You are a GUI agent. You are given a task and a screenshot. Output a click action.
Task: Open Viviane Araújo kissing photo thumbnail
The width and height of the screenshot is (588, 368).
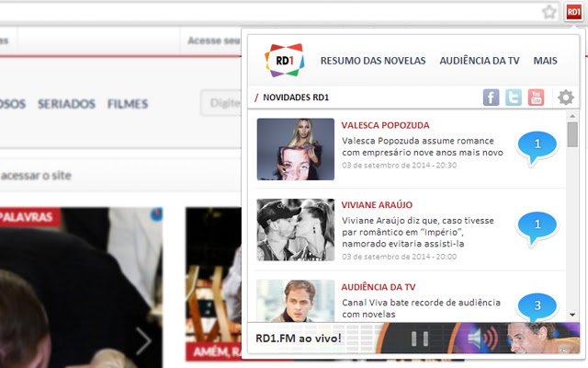pos(296,230)
